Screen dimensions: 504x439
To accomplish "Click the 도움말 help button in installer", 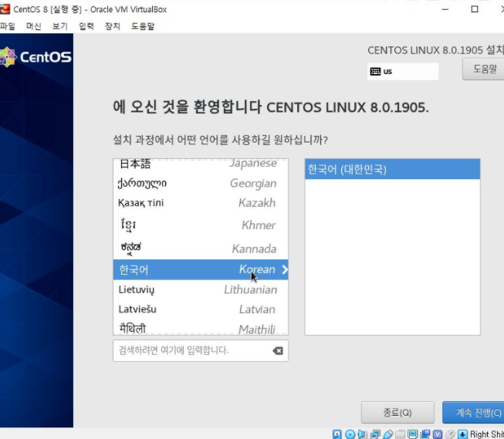I will (483, 69).
